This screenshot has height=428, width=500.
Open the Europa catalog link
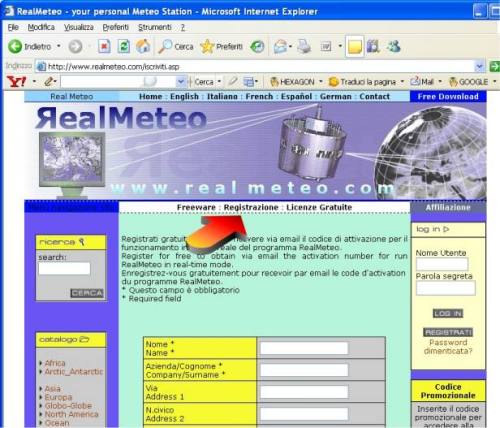(58, 397)
